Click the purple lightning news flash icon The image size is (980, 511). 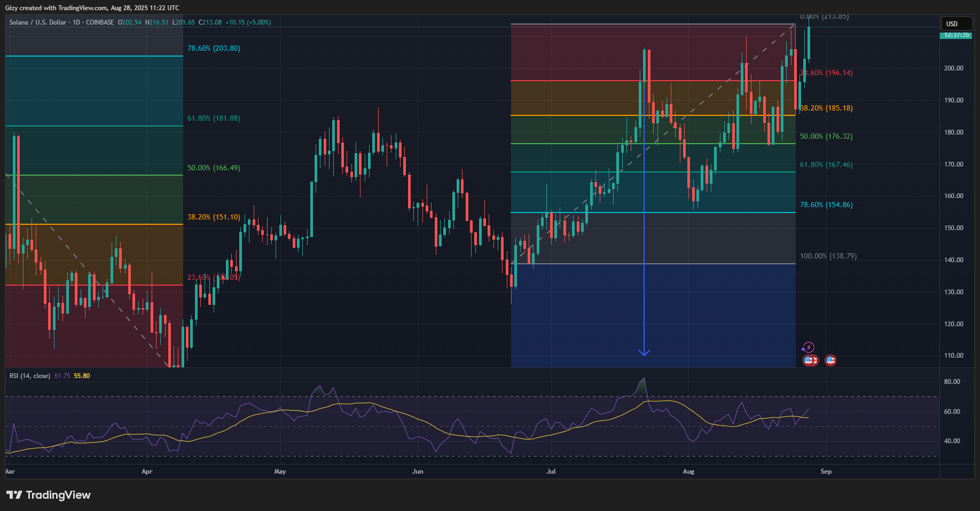click(809, 347)
